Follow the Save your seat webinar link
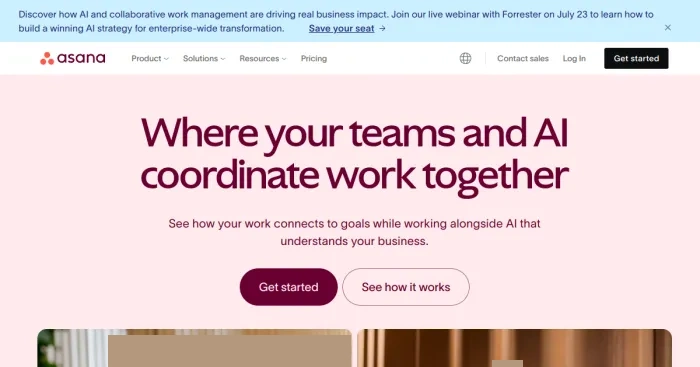The height and width of the screenshot is (367, 700). (342, 29)
